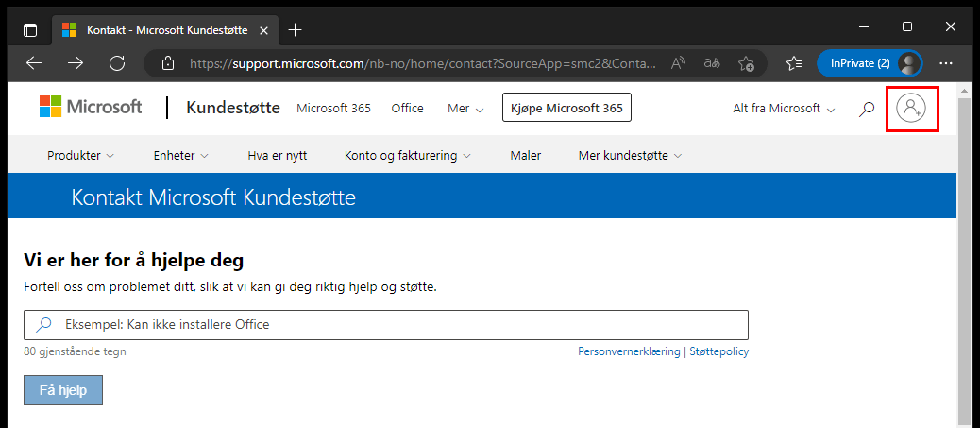The image size is (980, 428).
Task: Open the Favorites list
Action: (x=794, y=63)
